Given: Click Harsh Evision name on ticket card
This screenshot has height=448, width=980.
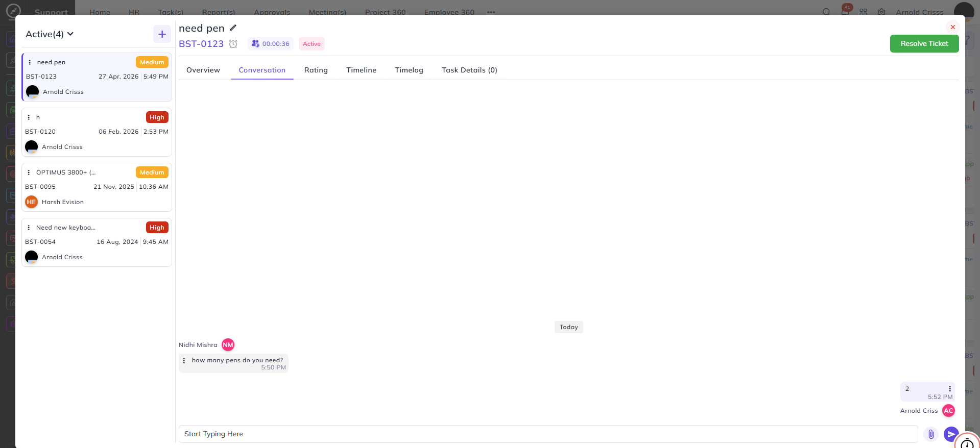Looking at the screenshot, I should click(x=63, y=202).
